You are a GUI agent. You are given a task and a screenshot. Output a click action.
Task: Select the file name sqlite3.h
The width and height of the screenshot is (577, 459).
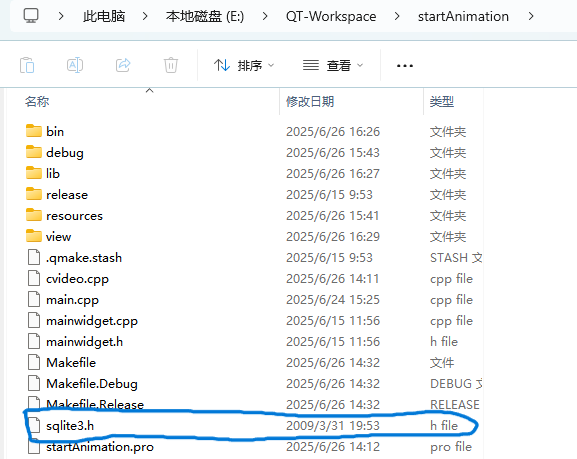tap(70, 426)
